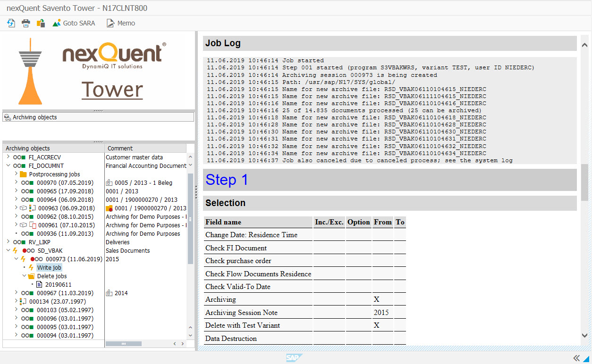Expand the FI_ACCRECV node
The width and height of the screenshot is (592, 364).
coord(8,157)
